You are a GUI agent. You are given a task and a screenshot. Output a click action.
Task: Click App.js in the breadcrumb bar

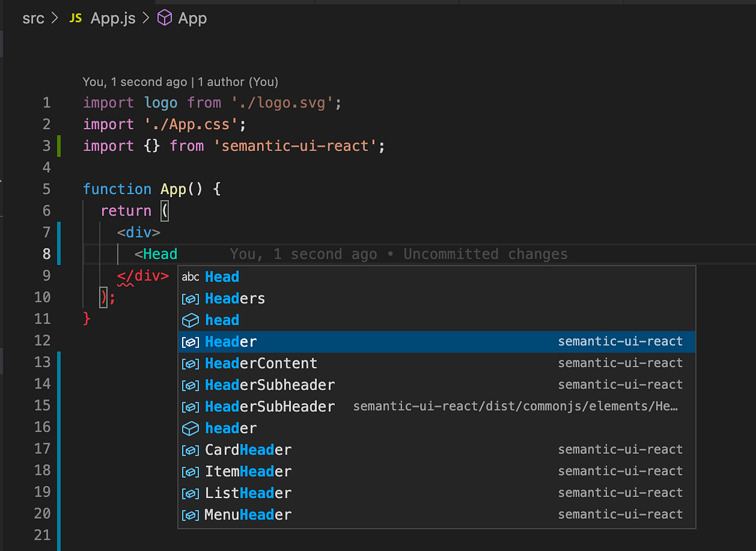point(112,18)
